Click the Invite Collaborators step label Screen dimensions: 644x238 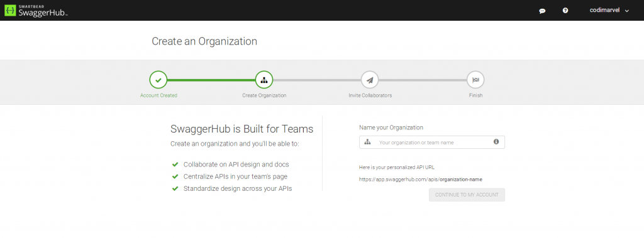click(x=370, y=95)
